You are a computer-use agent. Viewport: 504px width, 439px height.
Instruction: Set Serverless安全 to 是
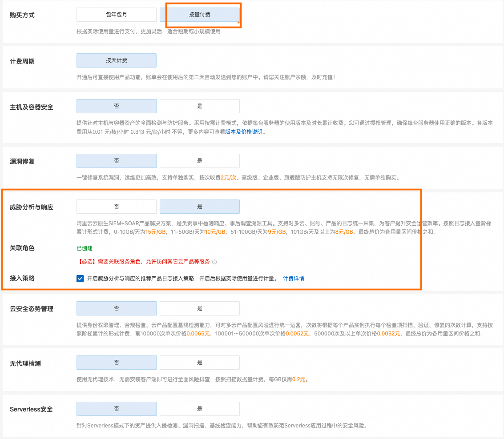[x=200, y=409]
